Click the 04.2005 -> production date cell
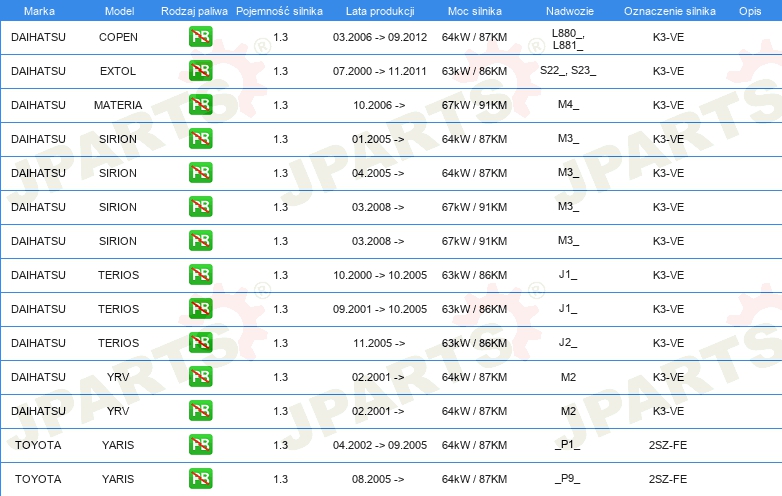Viewport: 782px width, 496px height. pyautogui.click(x=378, y=173)
